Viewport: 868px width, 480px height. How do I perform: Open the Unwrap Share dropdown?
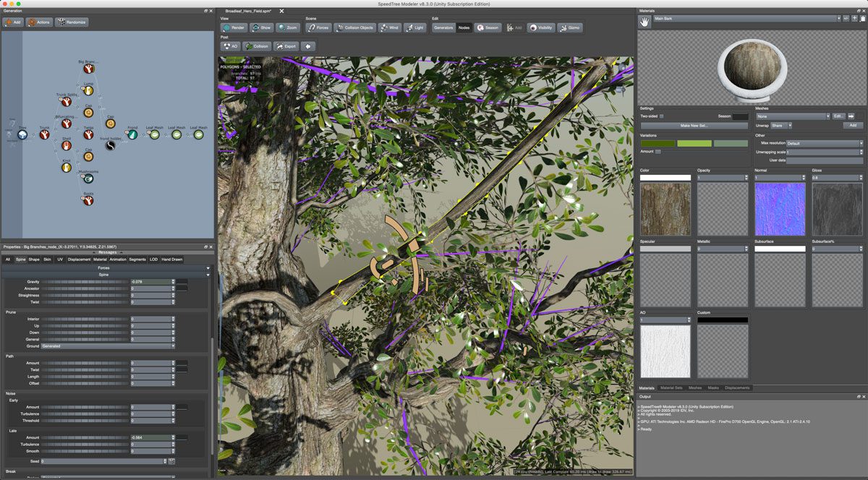point(781,125)
